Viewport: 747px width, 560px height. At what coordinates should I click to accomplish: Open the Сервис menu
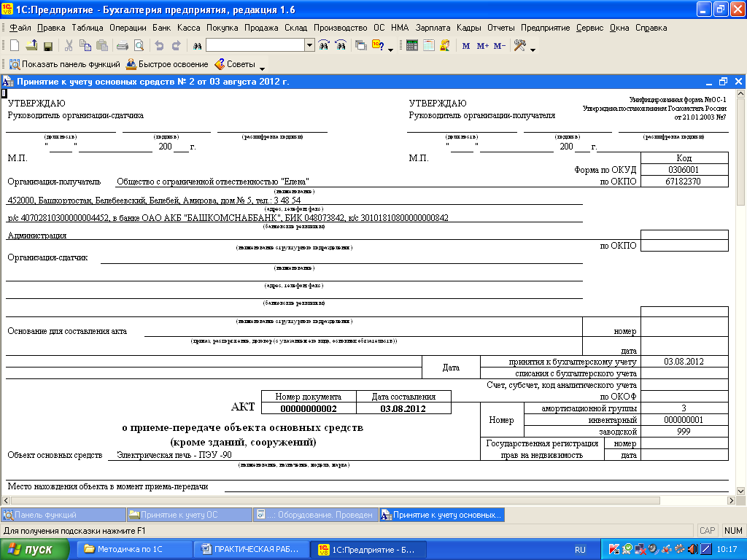point(589,28)
